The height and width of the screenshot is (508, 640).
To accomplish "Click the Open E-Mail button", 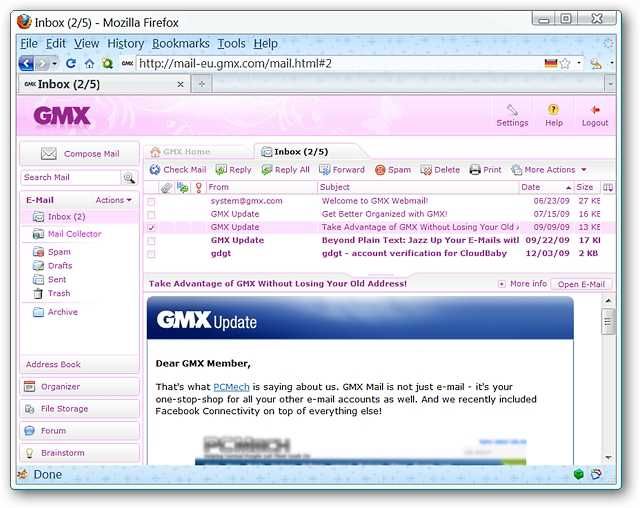I will click(x=581, y=284).
